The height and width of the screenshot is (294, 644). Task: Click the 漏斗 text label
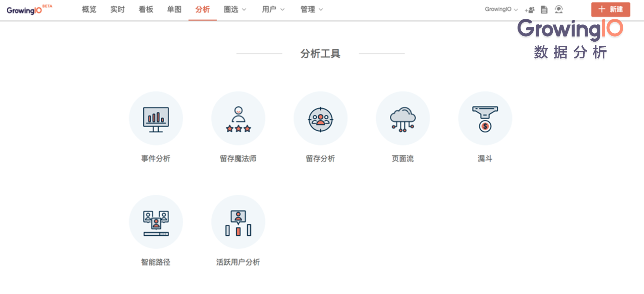(x=485, y=158)
